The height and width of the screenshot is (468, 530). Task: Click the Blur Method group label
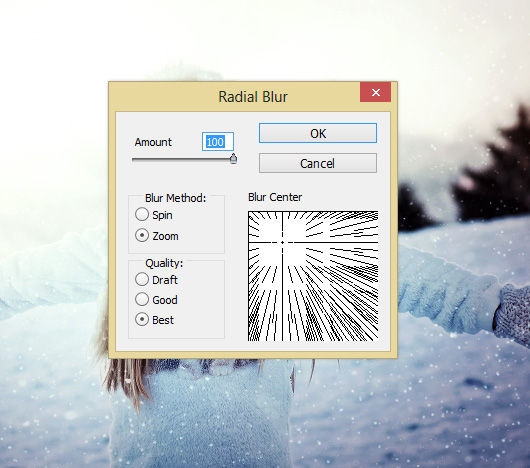click(175, 198)
